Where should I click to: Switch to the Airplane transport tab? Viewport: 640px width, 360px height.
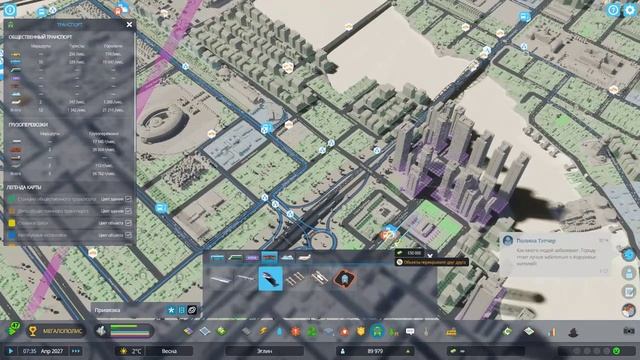point(304,258)
